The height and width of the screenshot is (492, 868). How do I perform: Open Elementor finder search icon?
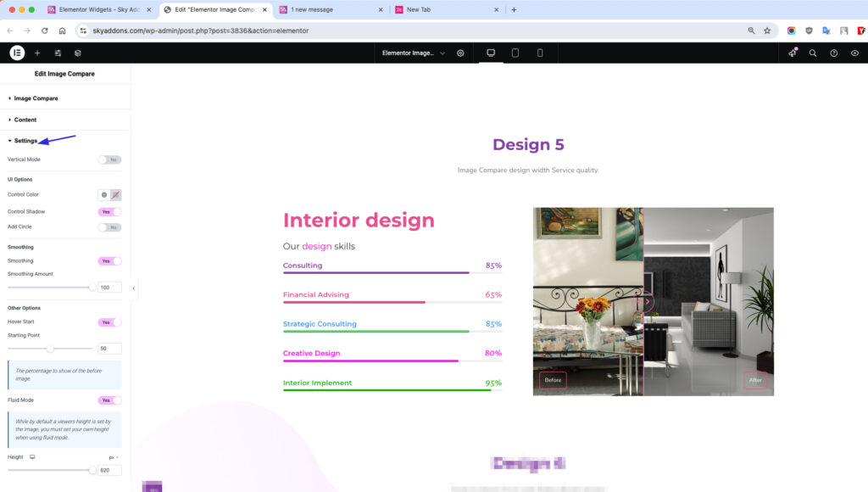click(813, 53)
